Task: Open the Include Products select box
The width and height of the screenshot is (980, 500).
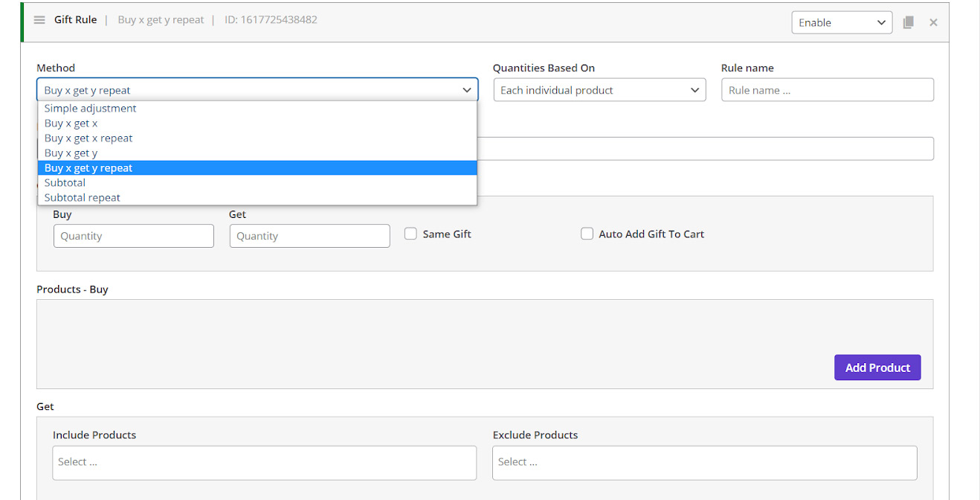Action: coord(264,463)
